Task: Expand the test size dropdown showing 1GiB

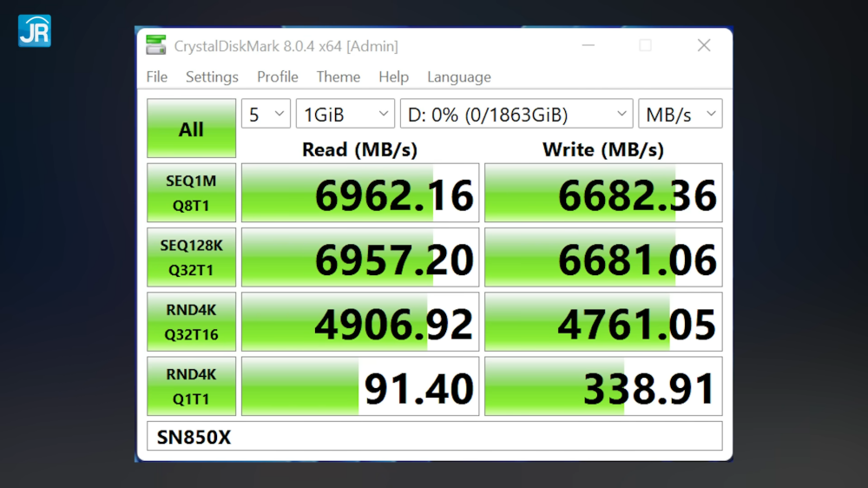Action: pos(345,114)
